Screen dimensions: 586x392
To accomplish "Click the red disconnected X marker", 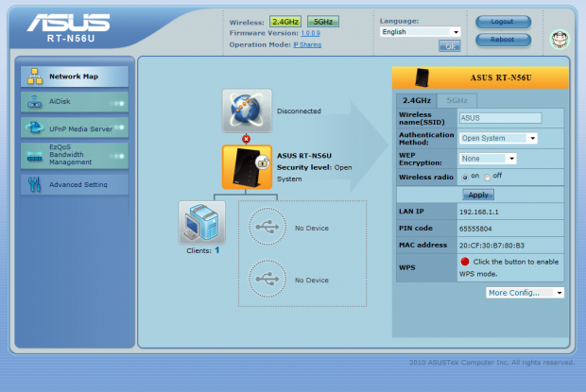I will [246, 139].
